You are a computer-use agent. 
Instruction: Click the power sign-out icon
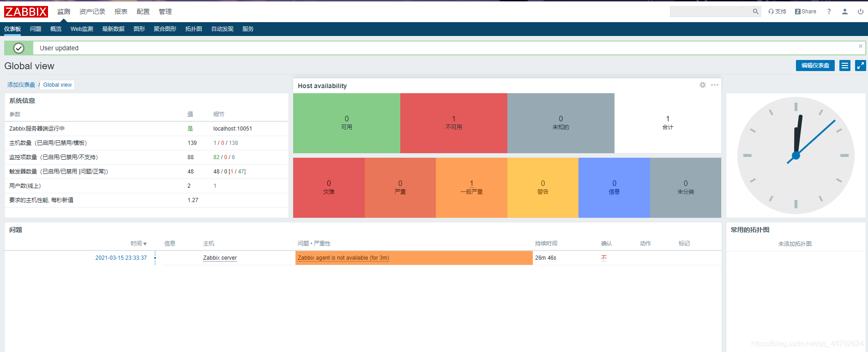pyautogui.click(x=861, y=12)
